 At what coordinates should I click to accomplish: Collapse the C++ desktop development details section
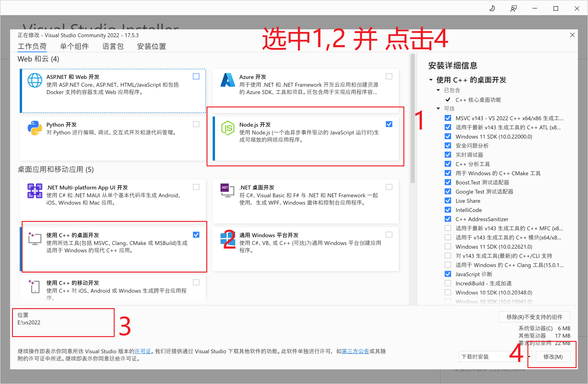[431, 80]
